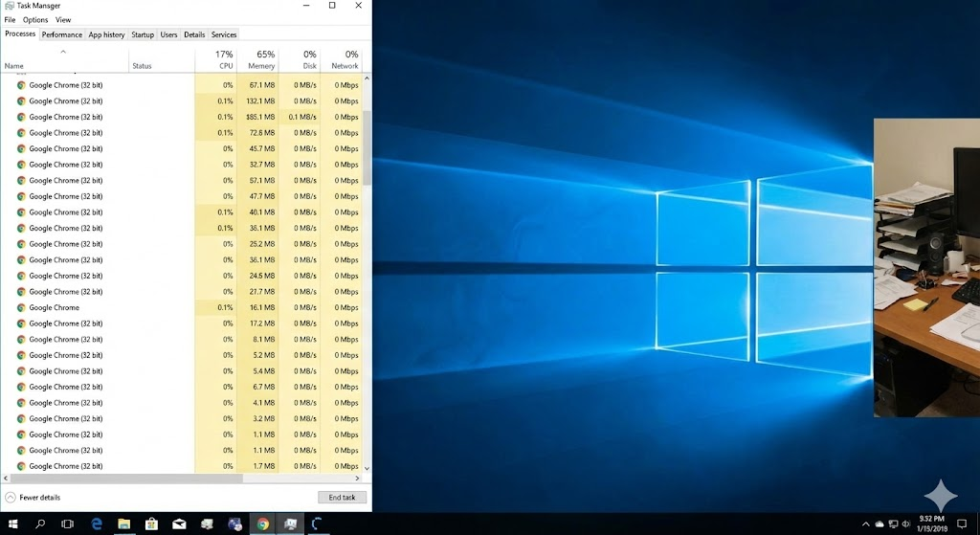The height and width of the screenshot is (535, 980).
Task: Click Chrome icon in the 8.1 MB row
Action: pyautogui.click(x=21, y=340)
